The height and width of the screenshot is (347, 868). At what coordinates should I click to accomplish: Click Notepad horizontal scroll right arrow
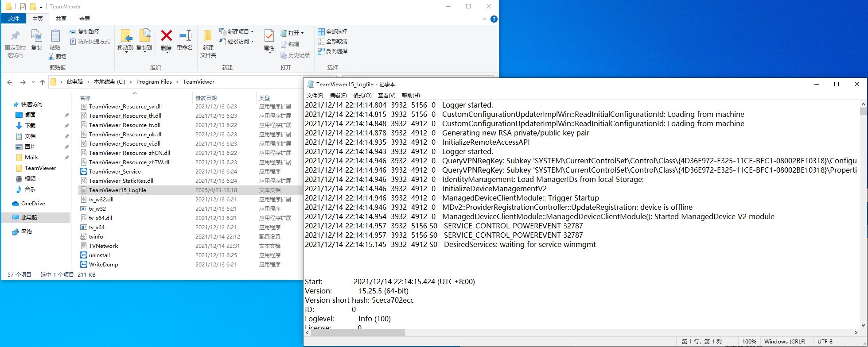point(856,332)
